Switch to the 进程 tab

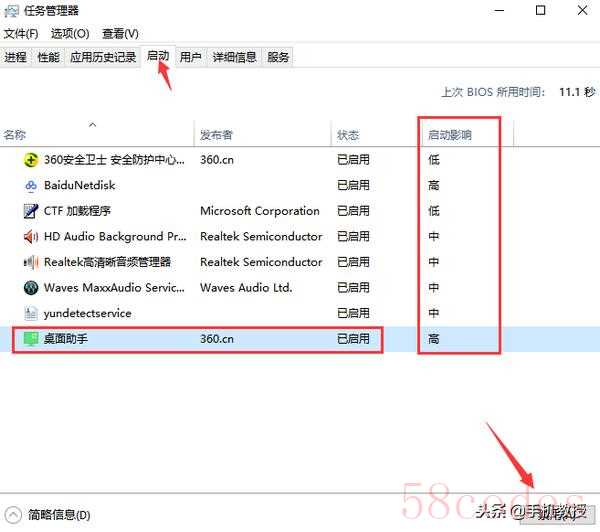pos(15,57)
